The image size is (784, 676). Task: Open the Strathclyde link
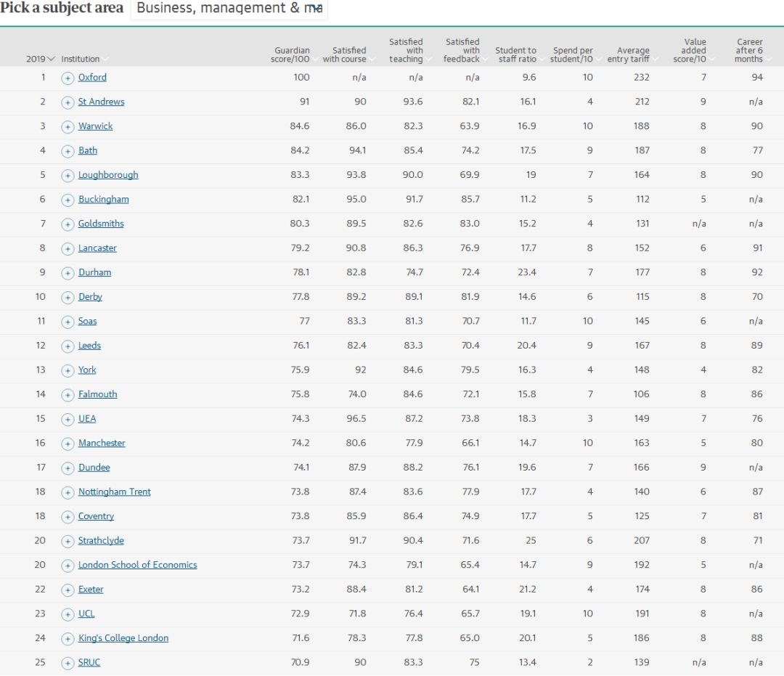(x=101, y=540)
